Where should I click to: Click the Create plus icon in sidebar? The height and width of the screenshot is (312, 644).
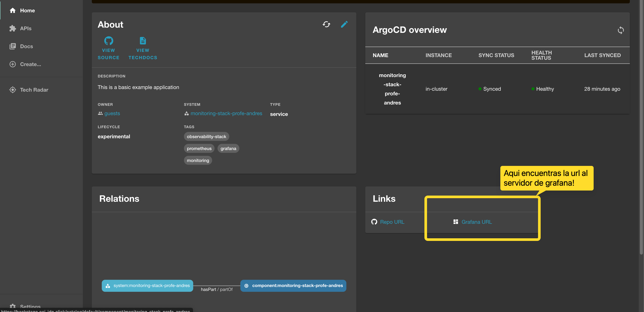(12, 64)
